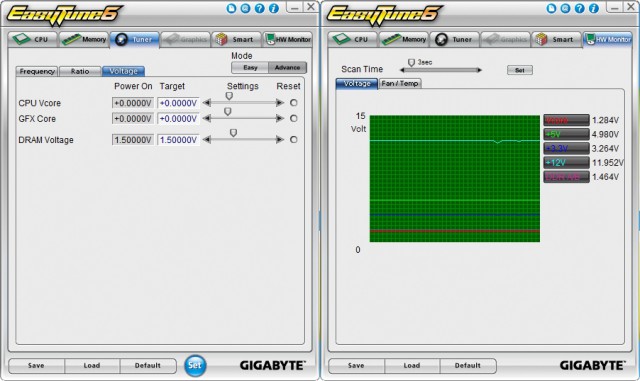Open the Frequency sub-tab
This screenshot has width=640, height=381.
pos(37,71)
